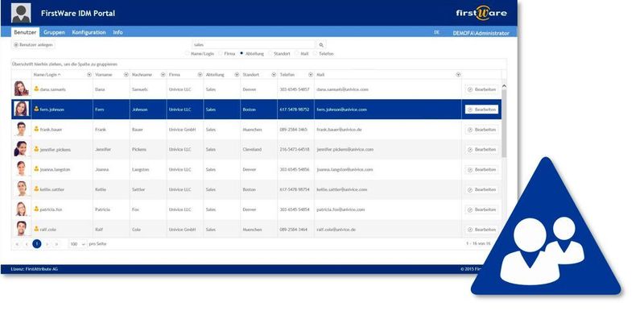Click Bearbeiten for jennifer.pickens
This screenshot has width=644, height=311.
click(x=481, y=150)
